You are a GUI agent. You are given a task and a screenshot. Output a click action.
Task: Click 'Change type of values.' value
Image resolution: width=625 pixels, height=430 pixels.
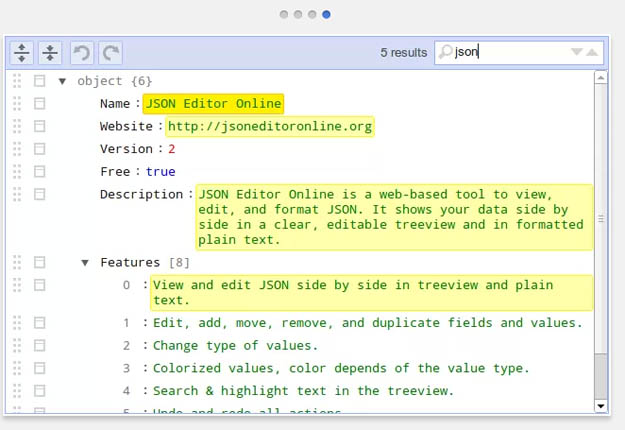235,345
